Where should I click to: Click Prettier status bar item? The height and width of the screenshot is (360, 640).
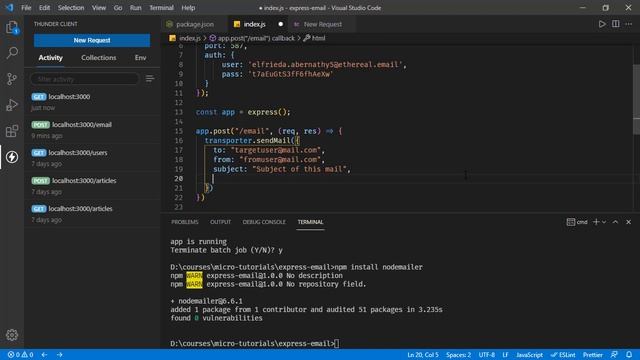(593, 355)
